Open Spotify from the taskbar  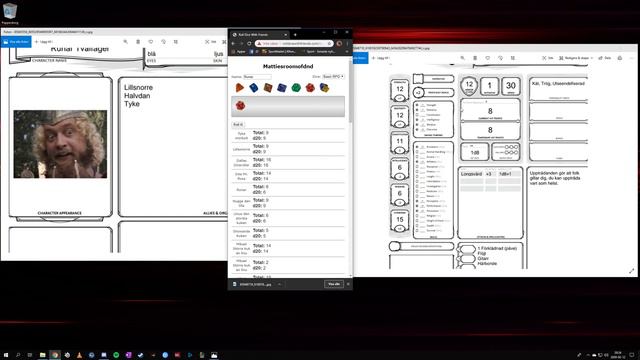116,355
